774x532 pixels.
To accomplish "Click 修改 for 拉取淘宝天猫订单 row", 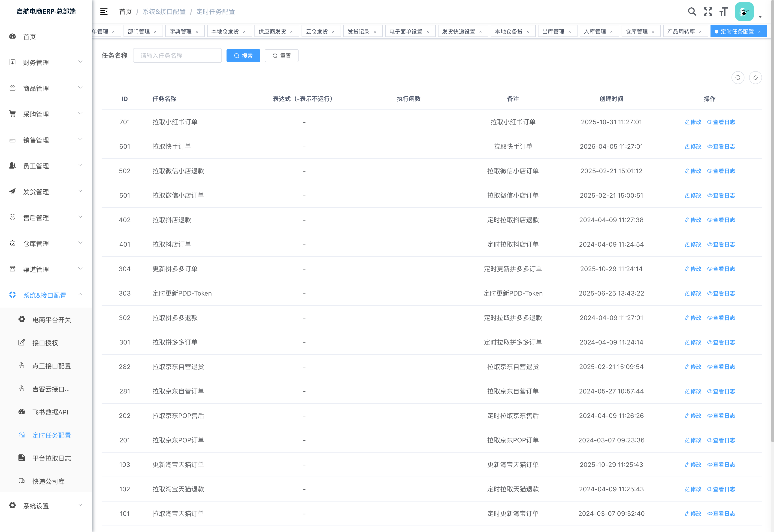I will click(x=693, y=514).
